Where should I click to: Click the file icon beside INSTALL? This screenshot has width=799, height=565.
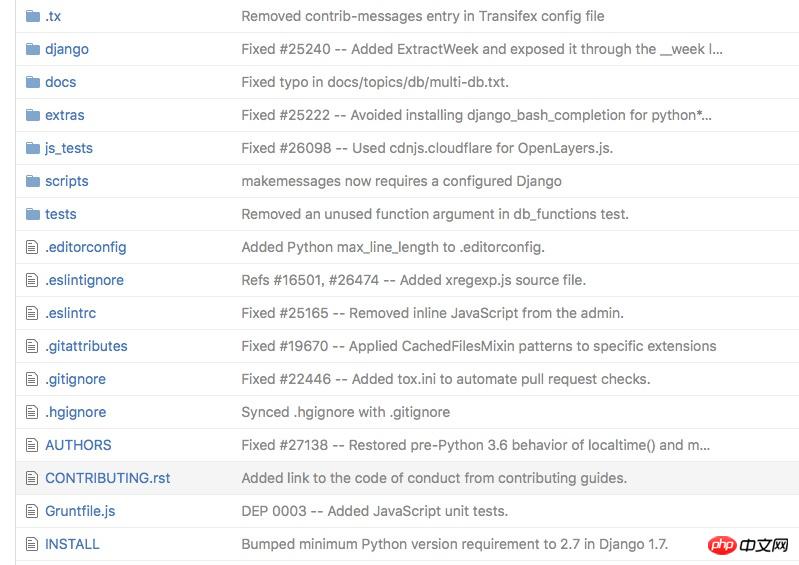click(x=31, y=544)
